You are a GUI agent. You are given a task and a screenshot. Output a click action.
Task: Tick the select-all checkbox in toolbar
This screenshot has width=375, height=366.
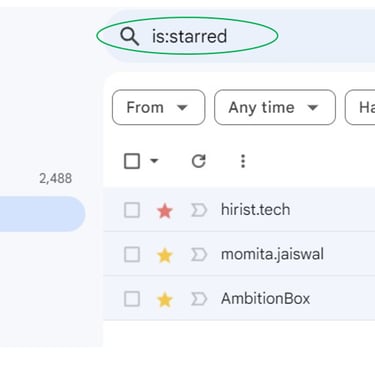click(132, 161)
